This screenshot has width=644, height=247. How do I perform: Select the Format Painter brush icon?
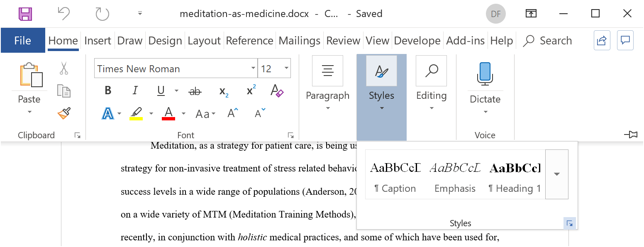(64, 113)
